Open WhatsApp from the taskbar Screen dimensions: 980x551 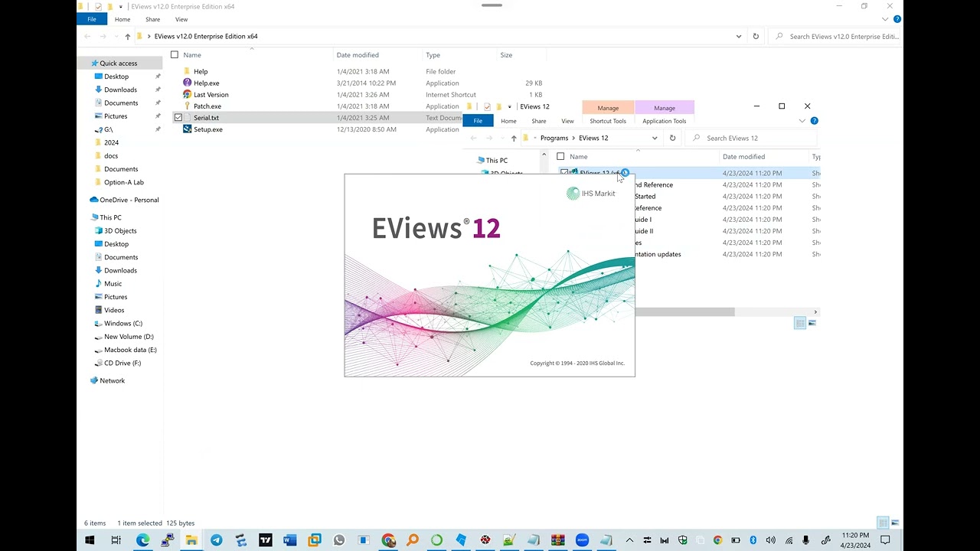[339, 540]
